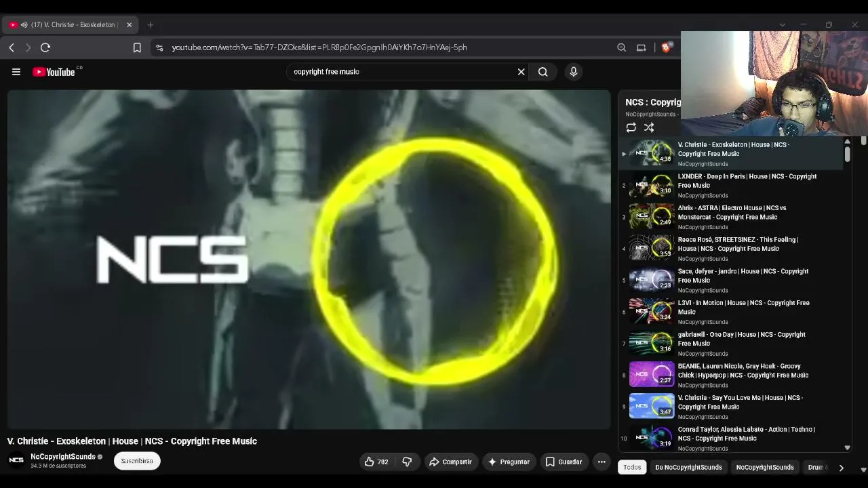Open NoCopyrightSounds channel name link
868x488 pixels.
coord(63,457)
